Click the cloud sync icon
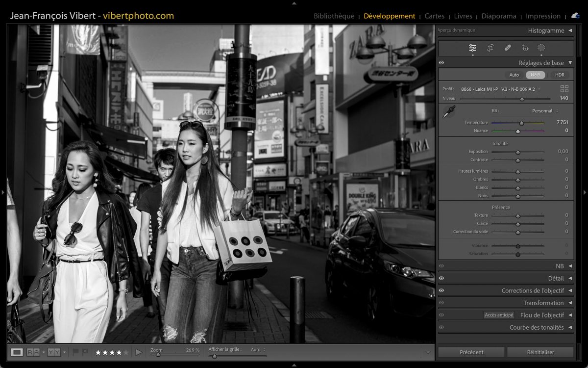The image size is (588, 368). click(575, 16)
